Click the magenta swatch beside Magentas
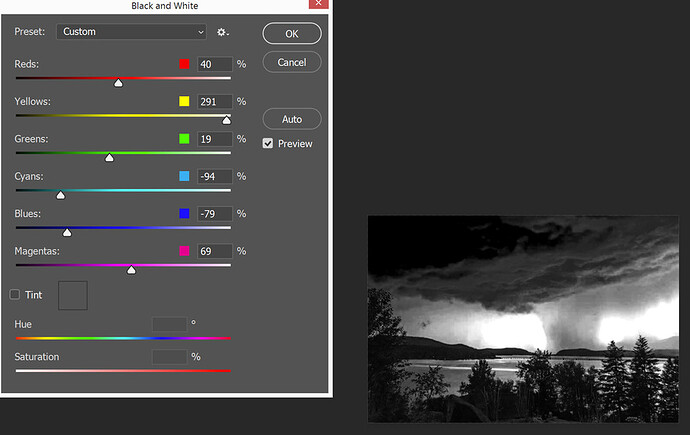 184,251
